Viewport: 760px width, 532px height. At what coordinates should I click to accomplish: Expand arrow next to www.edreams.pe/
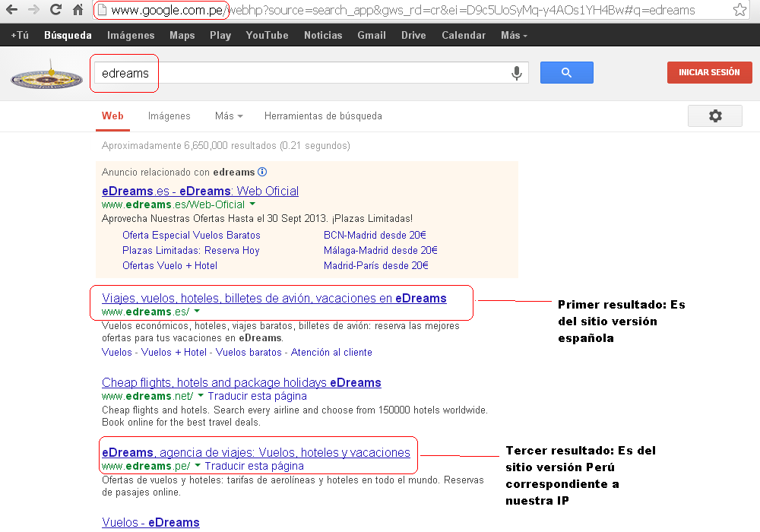(198, 465)
